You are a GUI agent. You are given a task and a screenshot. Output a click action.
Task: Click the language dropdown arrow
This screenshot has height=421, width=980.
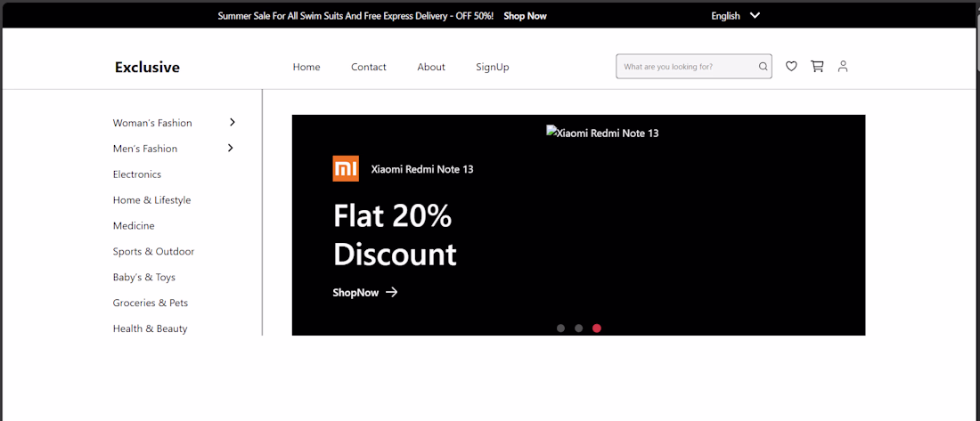point(755,16)
